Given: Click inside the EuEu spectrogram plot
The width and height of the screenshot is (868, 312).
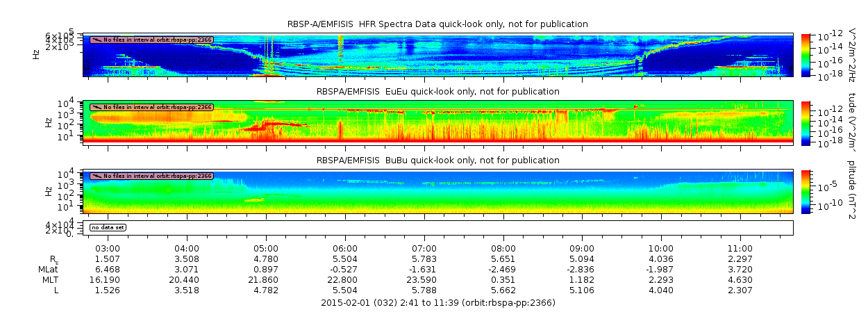Looking at the screenshot, I should click(x=439, y=122).
